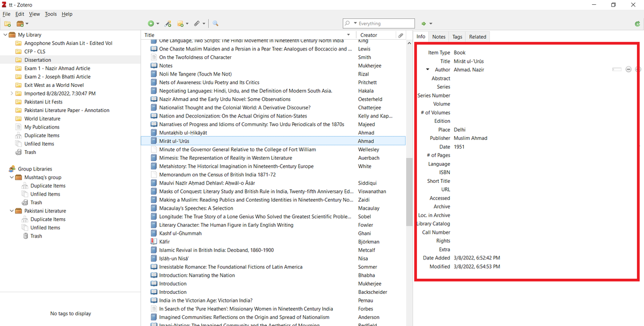Image resolution: width=644 pixels, height=326 pixels.
Task: Click the Sync with zotero.org icon
Action: point(637,24)
